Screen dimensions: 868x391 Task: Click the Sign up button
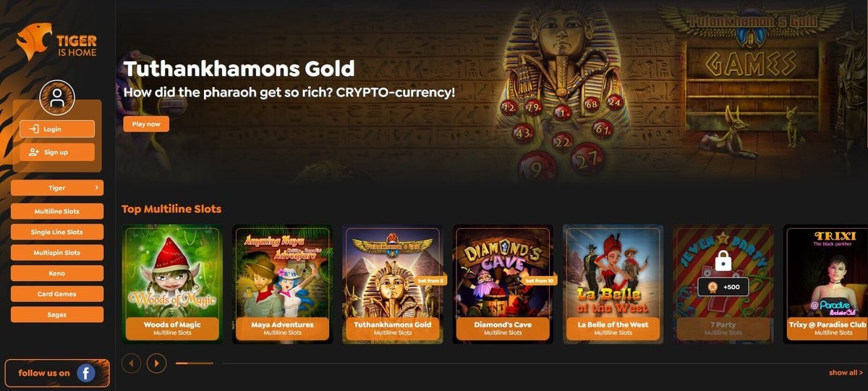tap(57, 152)
